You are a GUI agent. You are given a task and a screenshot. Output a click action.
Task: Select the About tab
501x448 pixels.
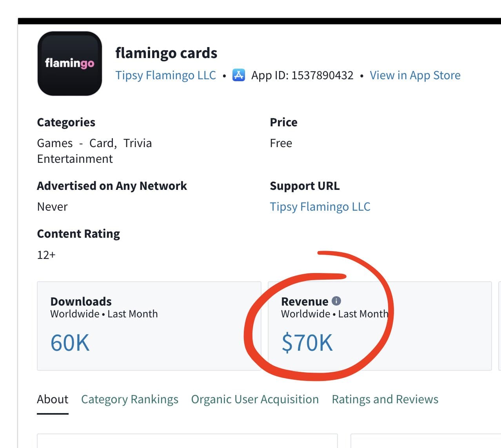click(53, 399)
